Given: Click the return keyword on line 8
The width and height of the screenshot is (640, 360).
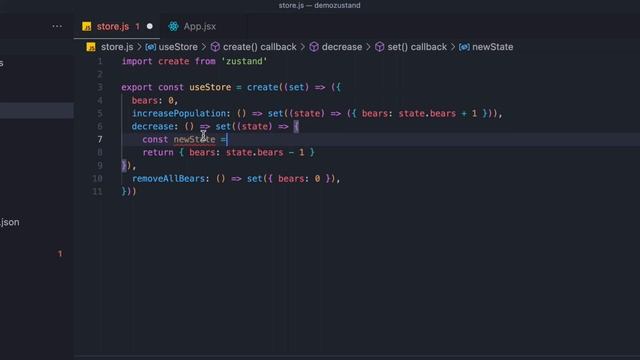Looking at the screenshot, I should (158, 153).
